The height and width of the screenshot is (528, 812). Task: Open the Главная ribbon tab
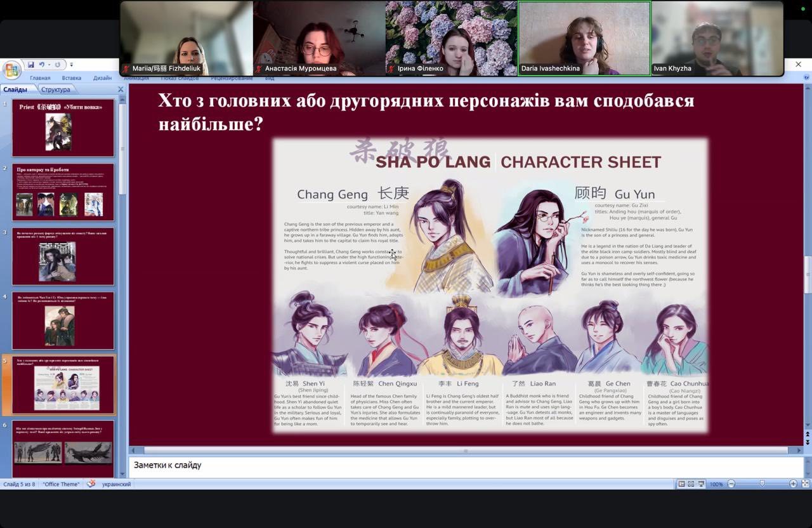pyautogui.click(x=40, y=78)
